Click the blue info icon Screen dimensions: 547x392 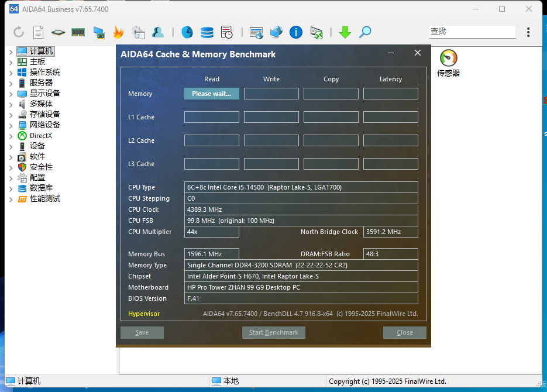tap(296, 32)
